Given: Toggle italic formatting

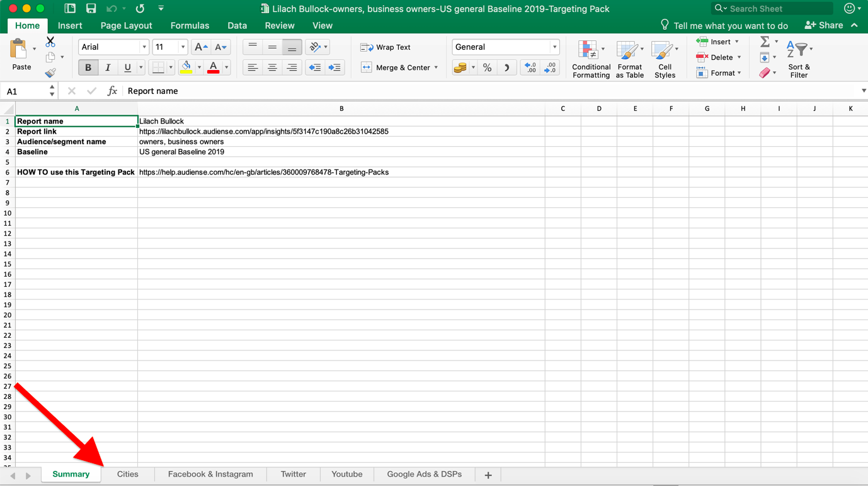Looking at the screenshot, I should pyautogui.click(x=108, y=67).
